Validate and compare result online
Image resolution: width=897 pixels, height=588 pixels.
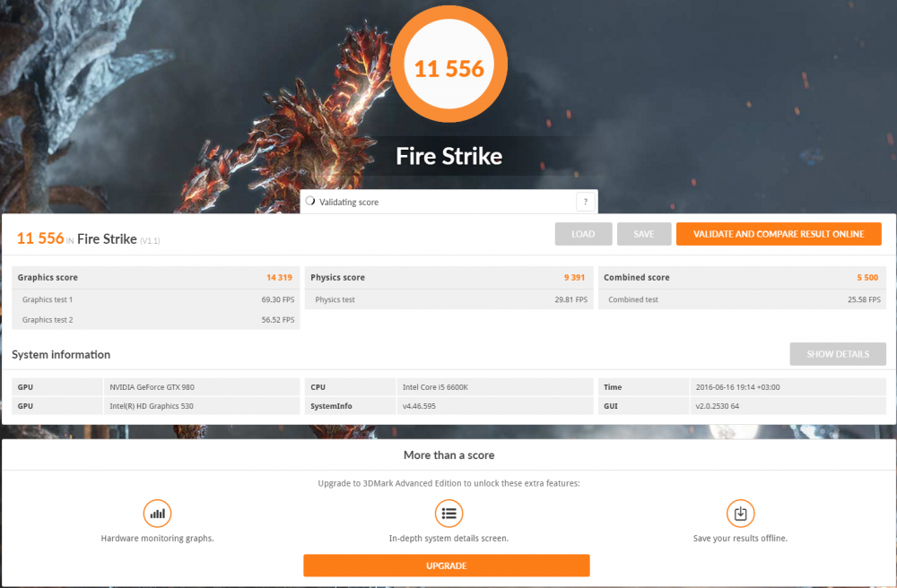(779, 234)
